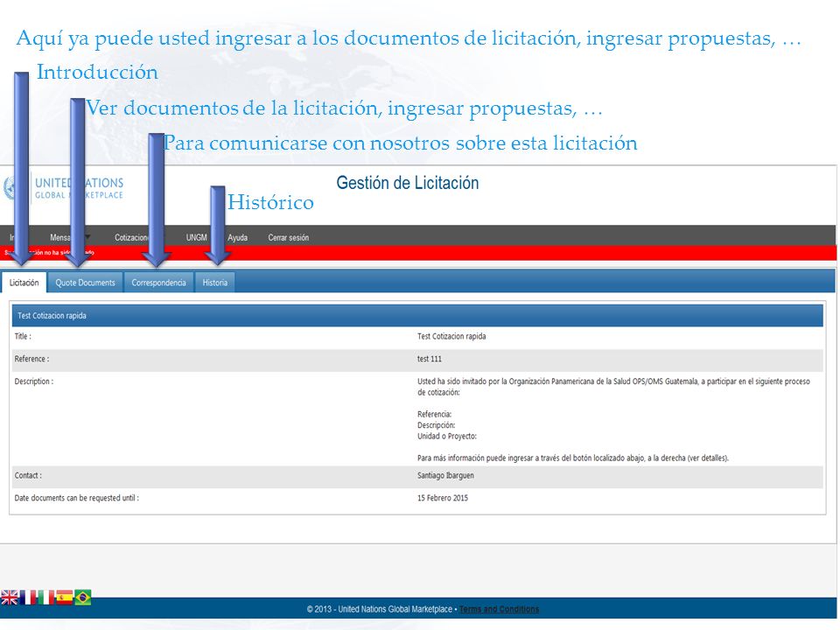Image resolution: width=840 pixels, height=630 pixels.
Task: Click the 'Para más información' sentence
Action: point(573,458)
